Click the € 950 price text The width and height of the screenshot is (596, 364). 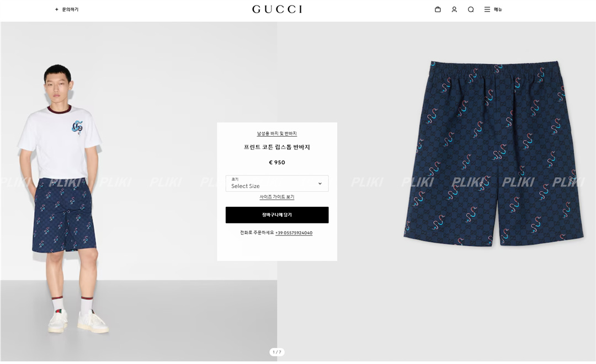(276, 163)
